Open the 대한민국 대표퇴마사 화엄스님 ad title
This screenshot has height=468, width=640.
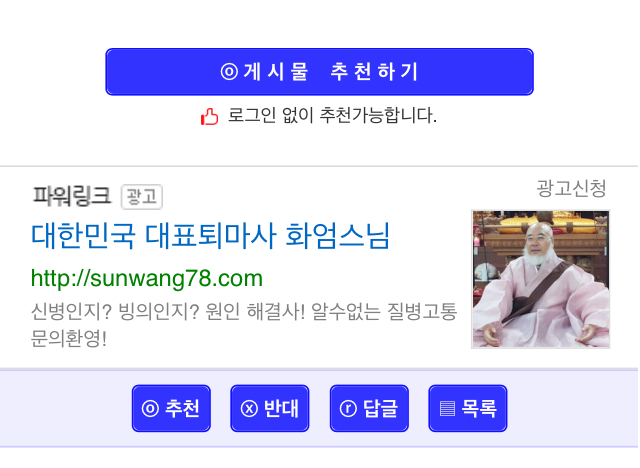click(x=211, y=235)
